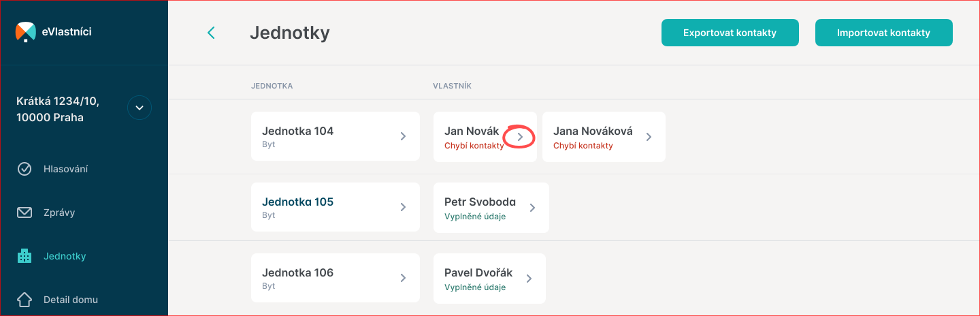This screenshot has height=316, width=980.
Task: Open Pavel Dvořák owner card
Action: click(478, 278)
